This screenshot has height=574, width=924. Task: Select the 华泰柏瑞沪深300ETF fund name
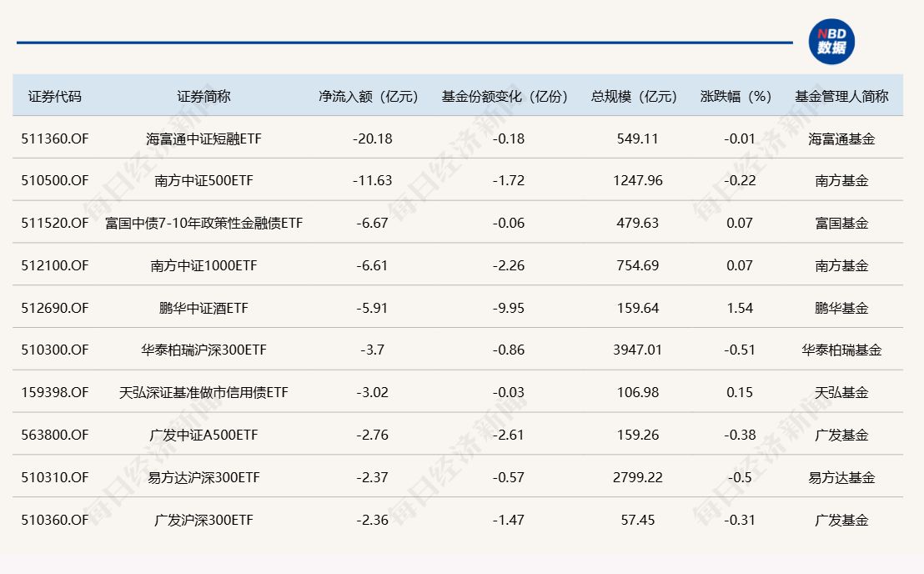click(203, 350)
